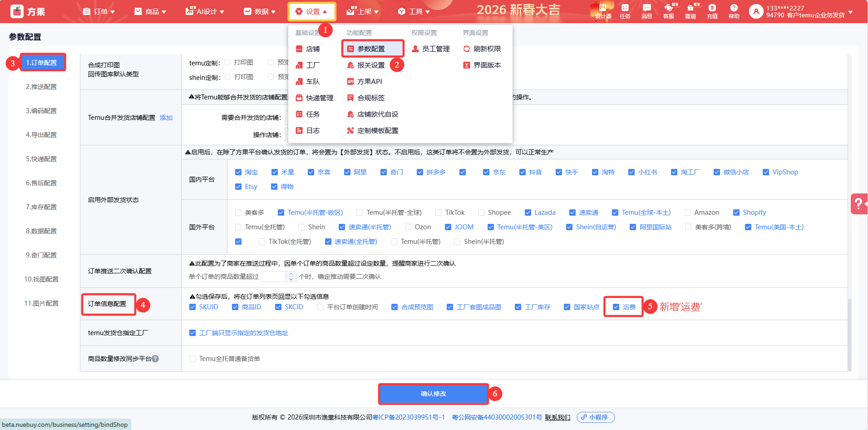Switch to the 3.编码配置 tab
Screen dimensions: 868x430
[x=41, y=111]
